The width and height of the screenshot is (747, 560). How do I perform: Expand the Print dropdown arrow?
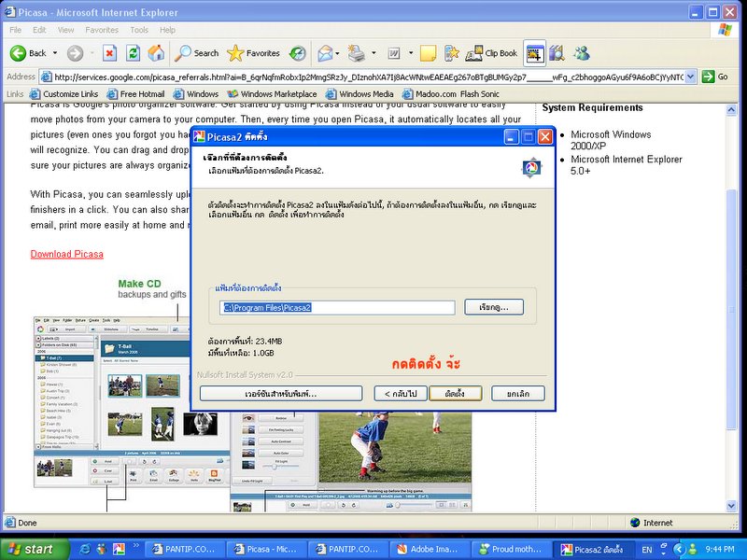pyautogui.click(x=373, y=53)
